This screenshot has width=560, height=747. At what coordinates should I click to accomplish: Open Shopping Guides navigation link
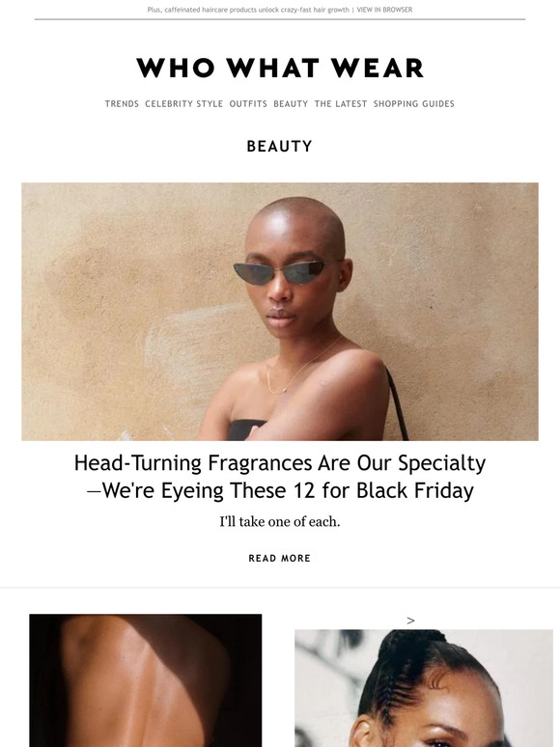pyautogui.click(x=414, y=104)
